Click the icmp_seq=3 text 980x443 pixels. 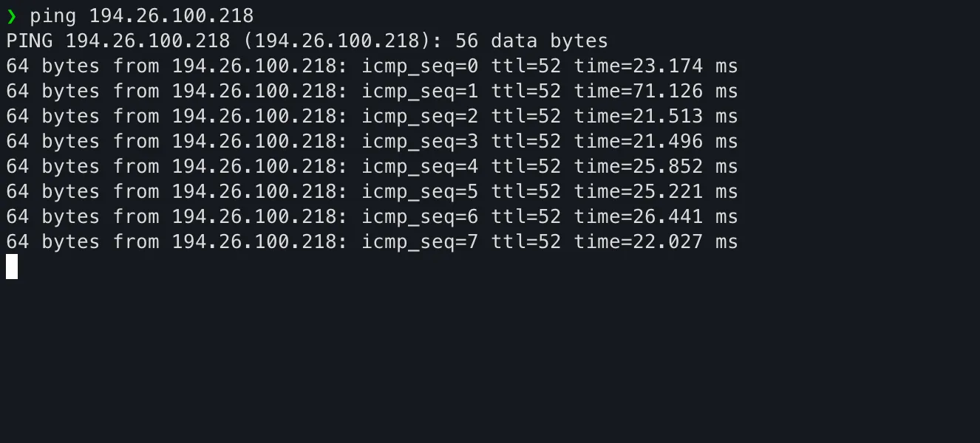[x=420, y=142]
